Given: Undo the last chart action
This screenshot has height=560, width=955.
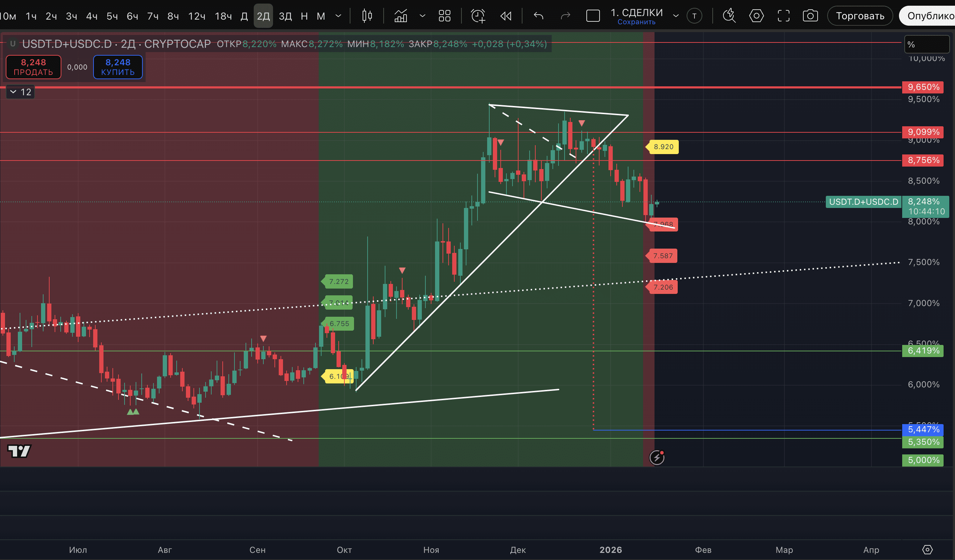Looking at the screenshot, I should (x=538, y=16).
